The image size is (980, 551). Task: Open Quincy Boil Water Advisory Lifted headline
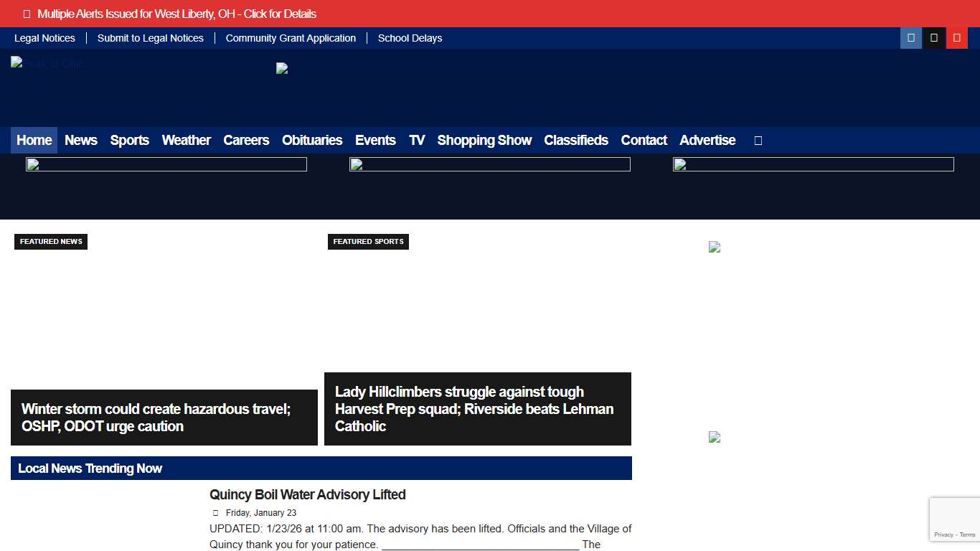[307, 494]
